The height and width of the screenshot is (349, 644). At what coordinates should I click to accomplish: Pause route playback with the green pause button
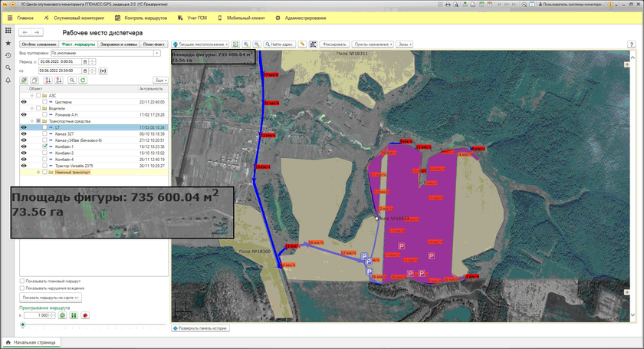(x=74, y=314)
